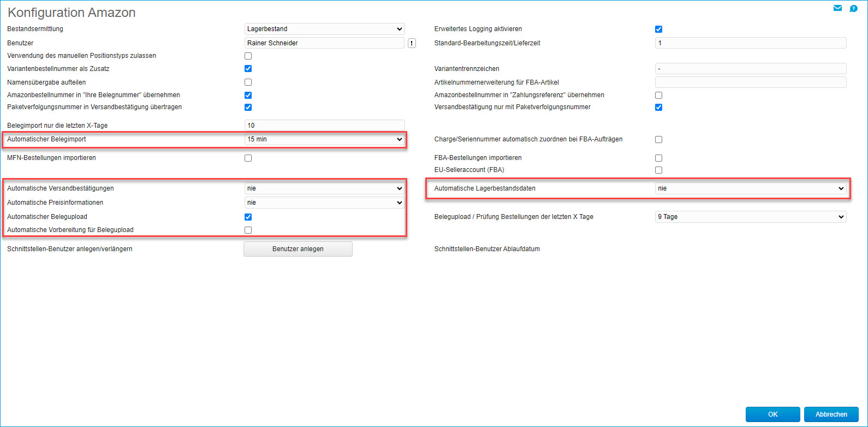This screenshot has width=868, height=427.
Task: Cancel with the Abbrechen button
Action: (x=831, y=414)
